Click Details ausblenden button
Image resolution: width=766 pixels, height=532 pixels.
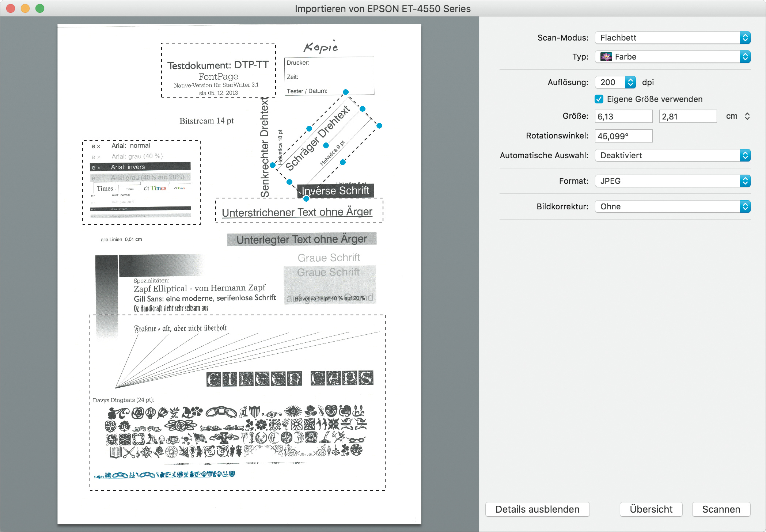[537, 509]
